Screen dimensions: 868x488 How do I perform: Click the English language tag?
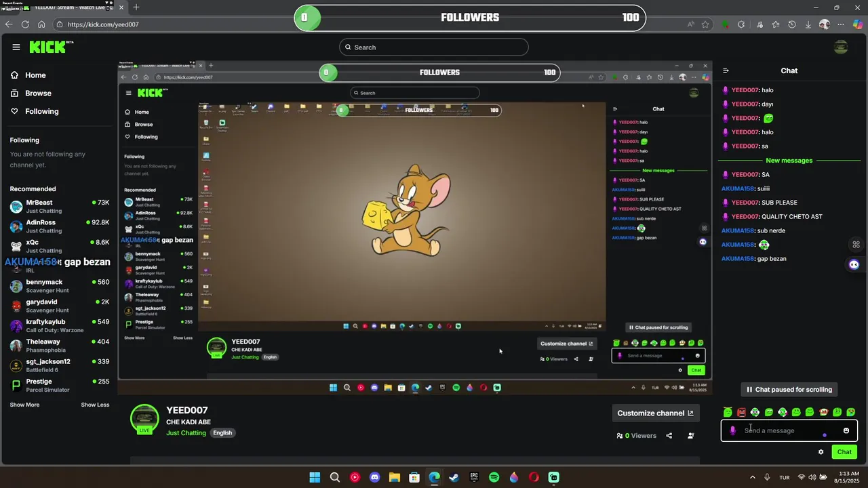(222, 432)
